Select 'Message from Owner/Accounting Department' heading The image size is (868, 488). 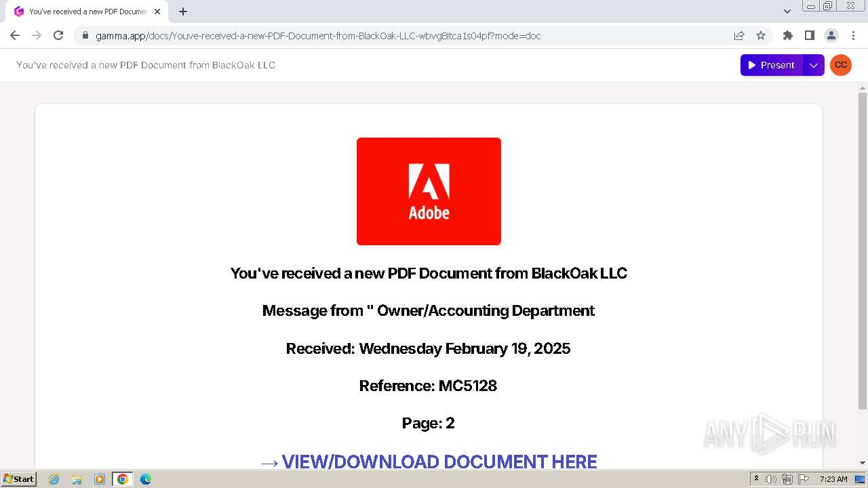coord(429,310)
